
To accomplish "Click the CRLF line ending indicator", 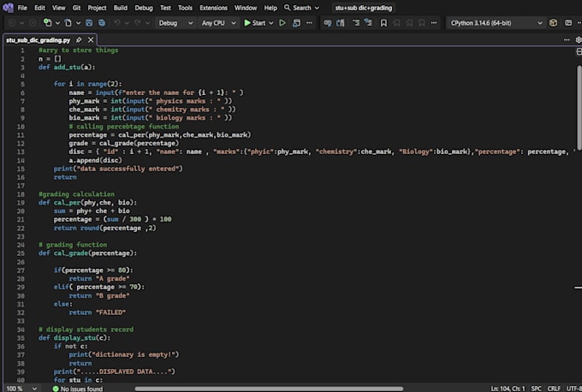I will [x=554, y=389].
